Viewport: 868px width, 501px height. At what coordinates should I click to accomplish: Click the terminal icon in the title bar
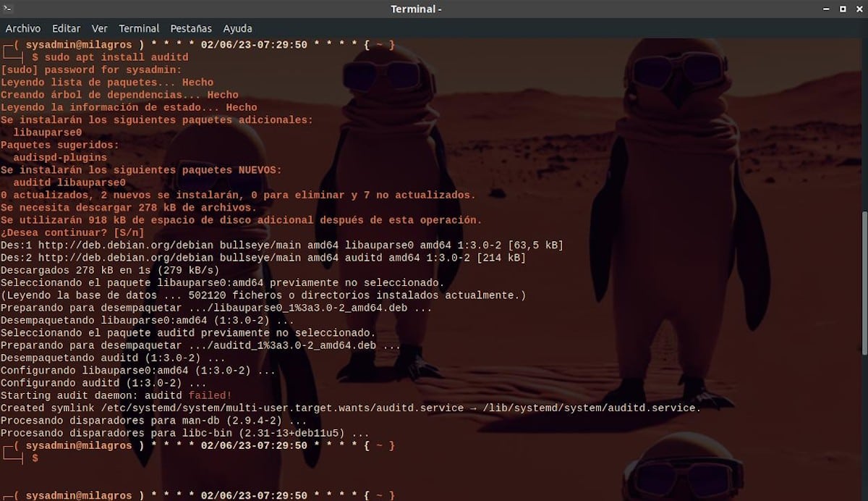pyautogui.click(x=8, y=9)
